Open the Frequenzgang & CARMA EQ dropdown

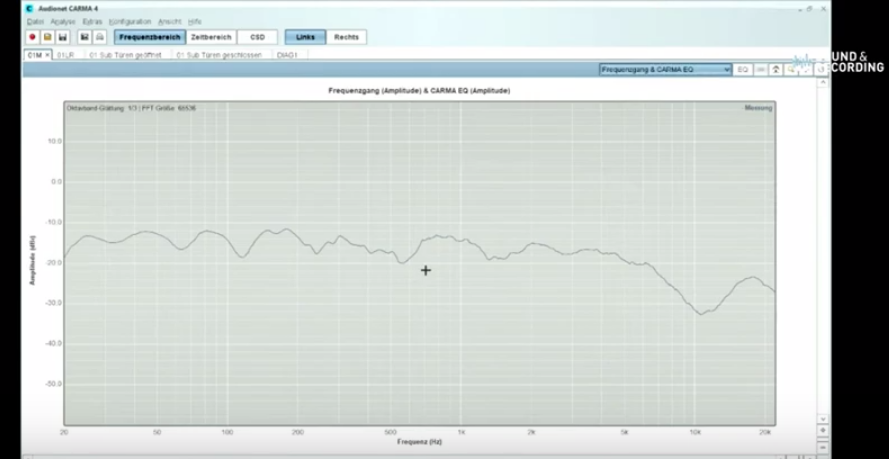tap(665, 69)
